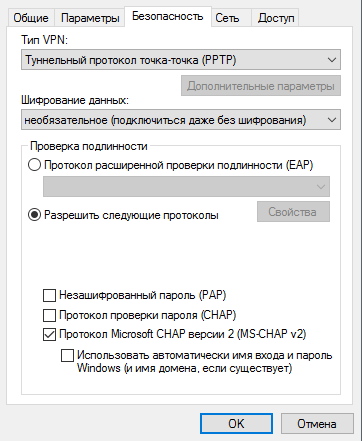Enable automatic Windows login name checkbox

pyautogui.click(x=67, y=355)
